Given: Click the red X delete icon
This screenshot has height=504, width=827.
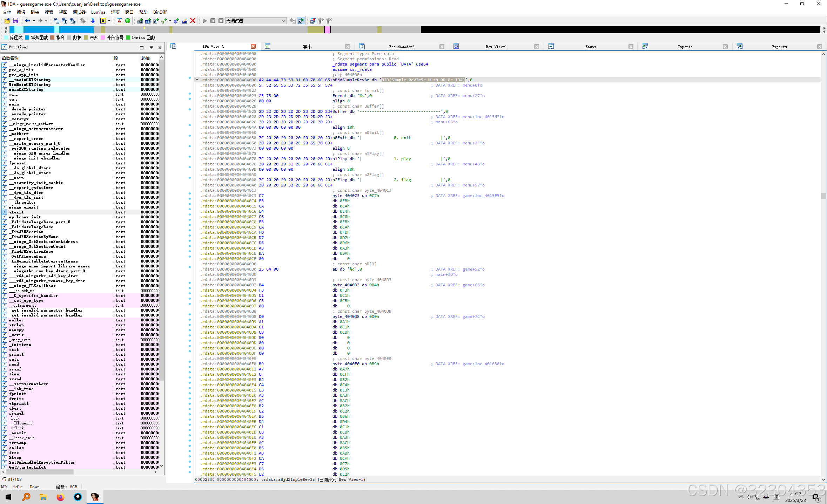Looking at the screenshot, I should [x=193, y=21].
